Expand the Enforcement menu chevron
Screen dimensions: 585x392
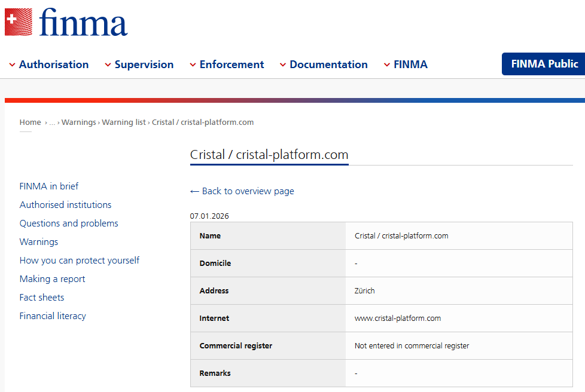pyautogui.click(x=193, y=65)
